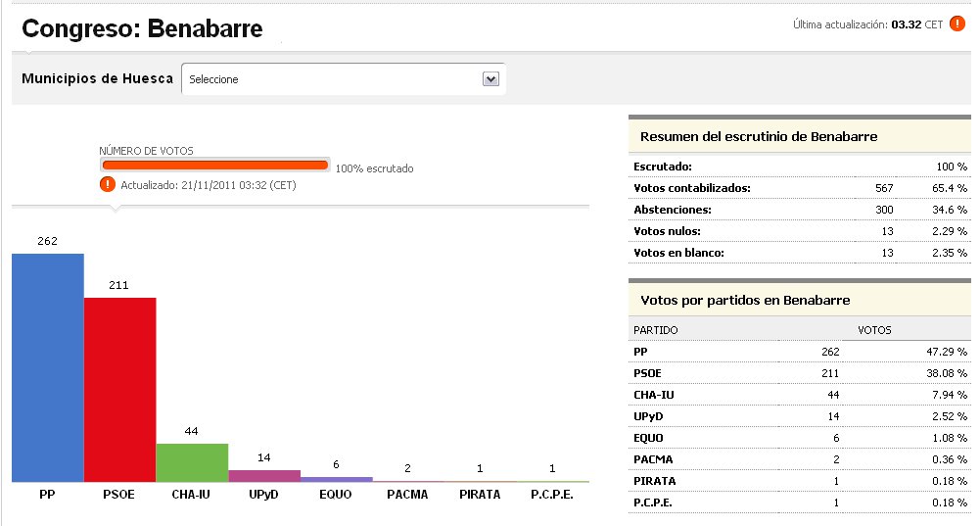Click the EQUO label under the chart
The height and width of the screenshot is (526, 980).
(336, 495)
